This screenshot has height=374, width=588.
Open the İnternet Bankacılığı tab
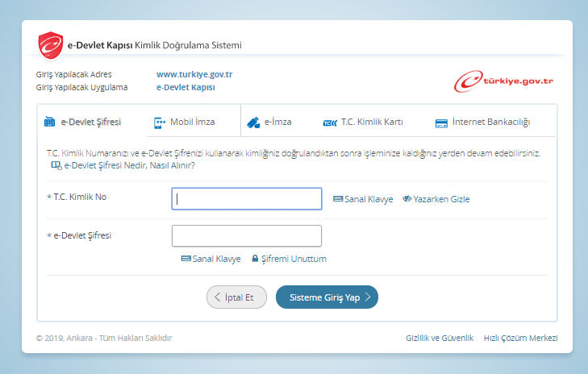click(x=490, y=123)
